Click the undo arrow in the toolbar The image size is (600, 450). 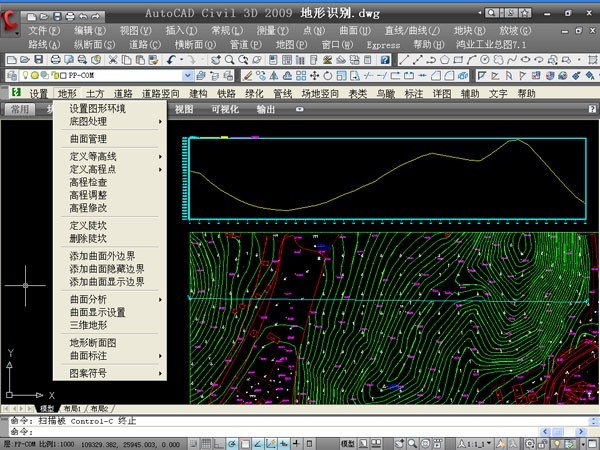coord(171,60)
